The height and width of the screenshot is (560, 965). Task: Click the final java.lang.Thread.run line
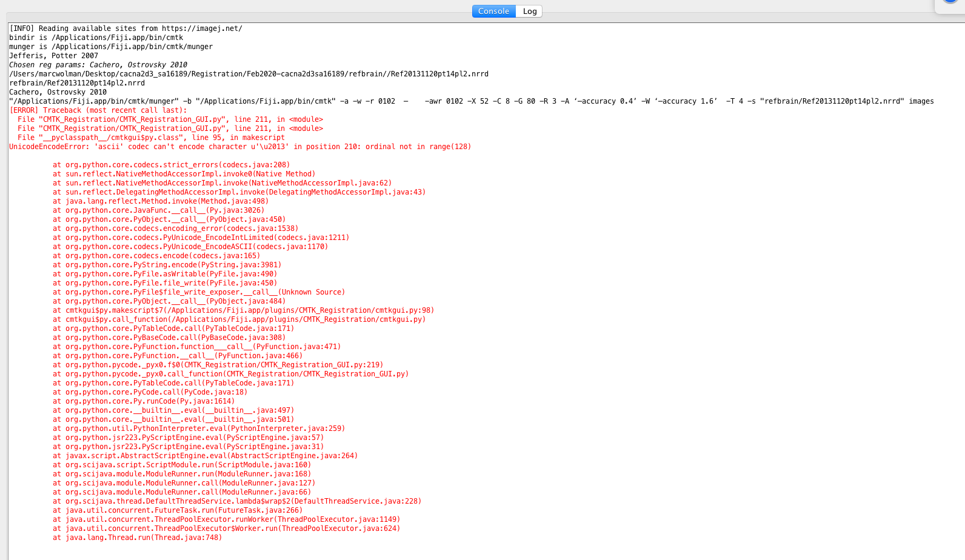coord(137,538)
